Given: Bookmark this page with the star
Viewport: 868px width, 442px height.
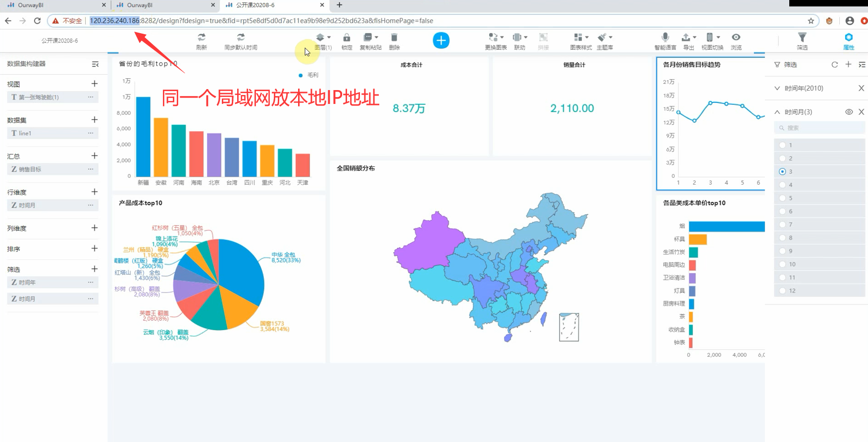Looking at the screenshot, I should 811,21.
